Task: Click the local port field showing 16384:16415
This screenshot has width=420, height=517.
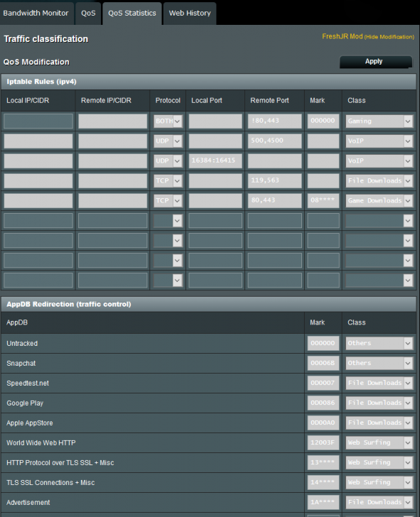Action: [x=215, y=161]
